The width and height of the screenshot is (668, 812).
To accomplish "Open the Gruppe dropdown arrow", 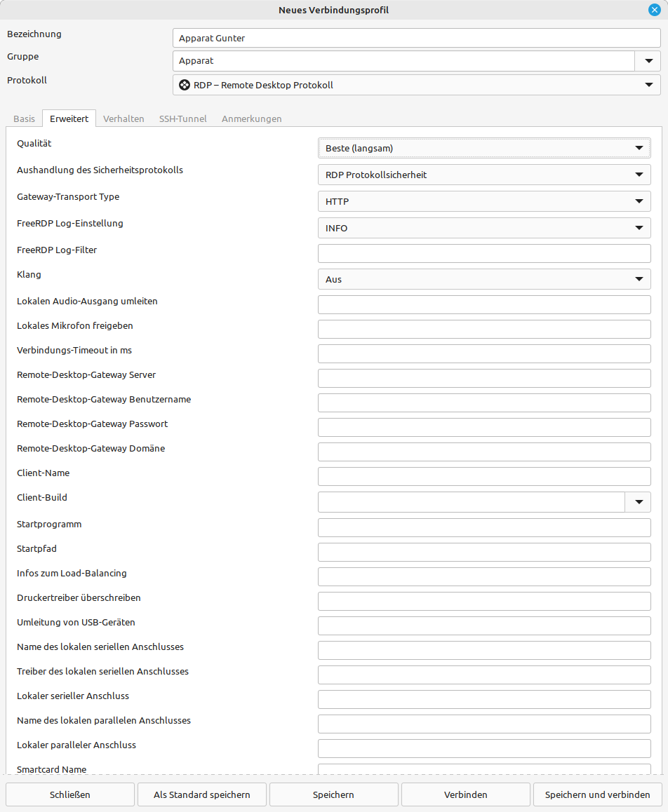I will [x=648, y=60].
